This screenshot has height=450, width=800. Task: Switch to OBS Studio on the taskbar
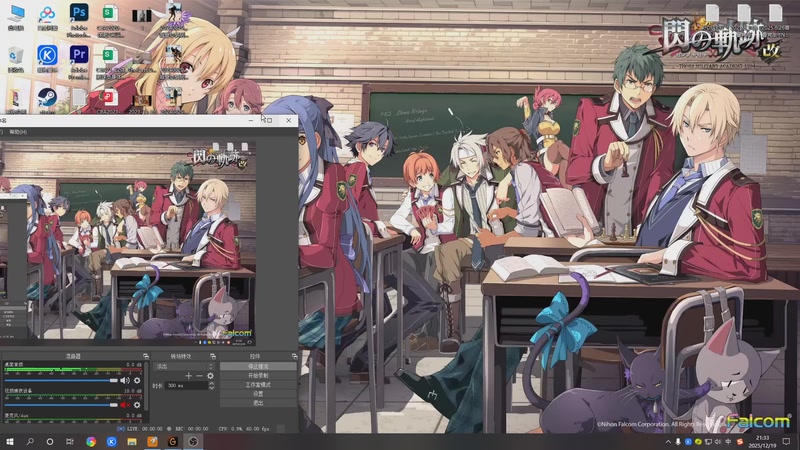click(x=193, y=442)
